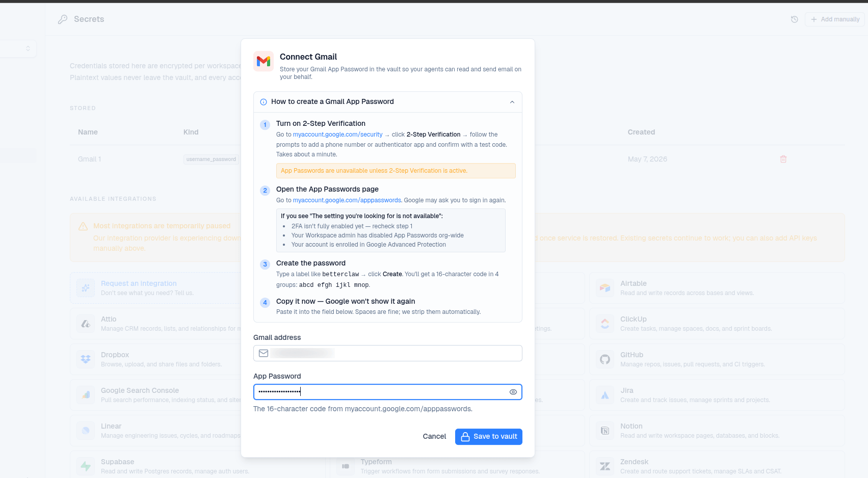Click the Zendesk card title
This screenshot has width=868, height=478.
coord(634,462)
